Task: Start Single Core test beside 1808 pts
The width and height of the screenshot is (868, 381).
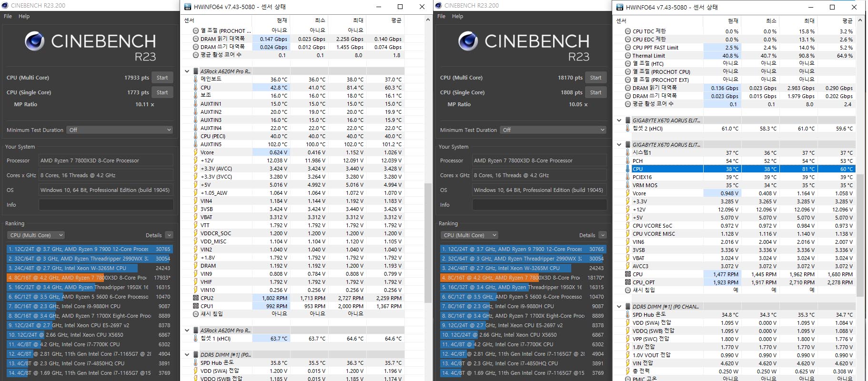Action: coord(596,92)
